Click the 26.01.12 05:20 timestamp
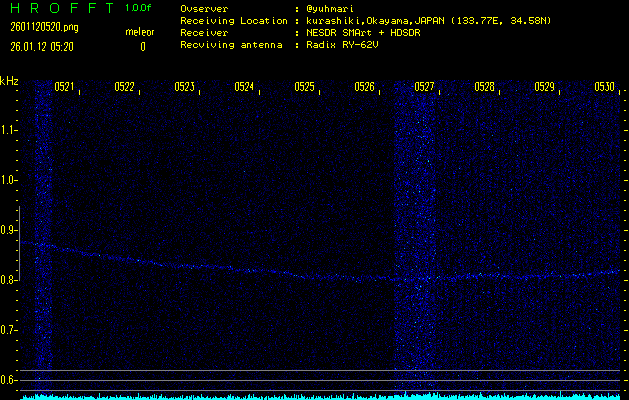Screen dimensions: 629x400 43,46
